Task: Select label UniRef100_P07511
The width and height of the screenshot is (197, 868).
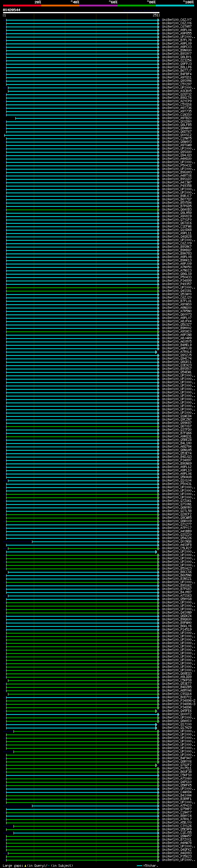Action: click(177, 768)
